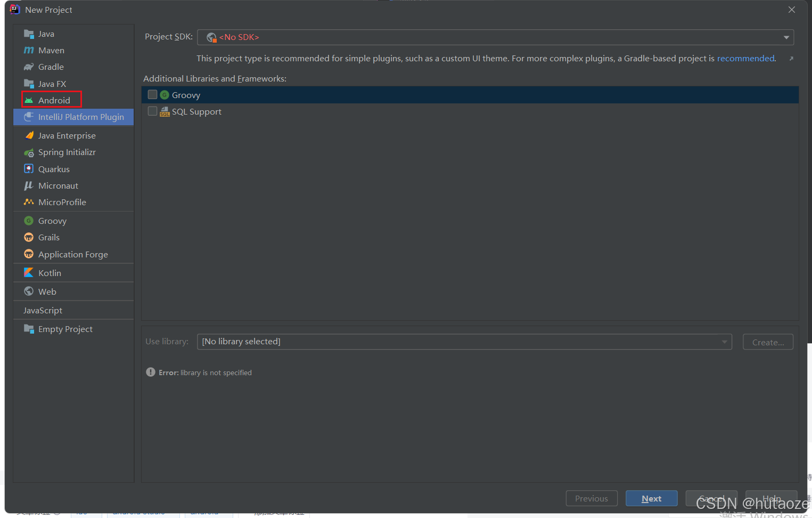
Task: Enable the Groovy framework checkbox
Action: 152,94
